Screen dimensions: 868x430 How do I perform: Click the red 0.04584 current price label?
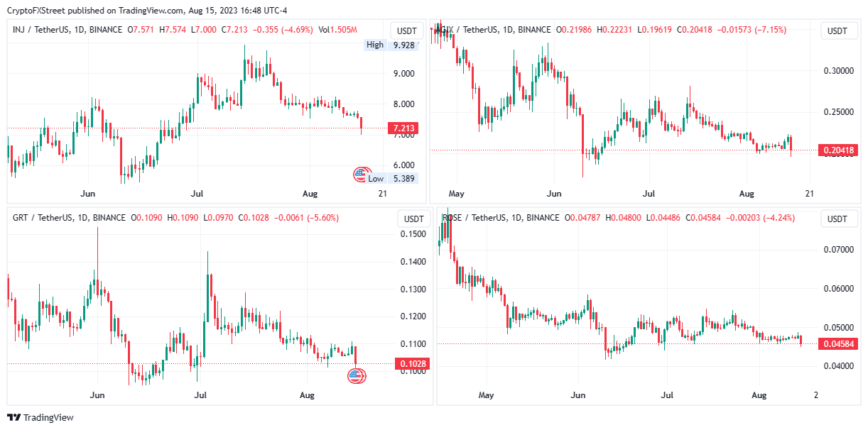click(838, 344)
